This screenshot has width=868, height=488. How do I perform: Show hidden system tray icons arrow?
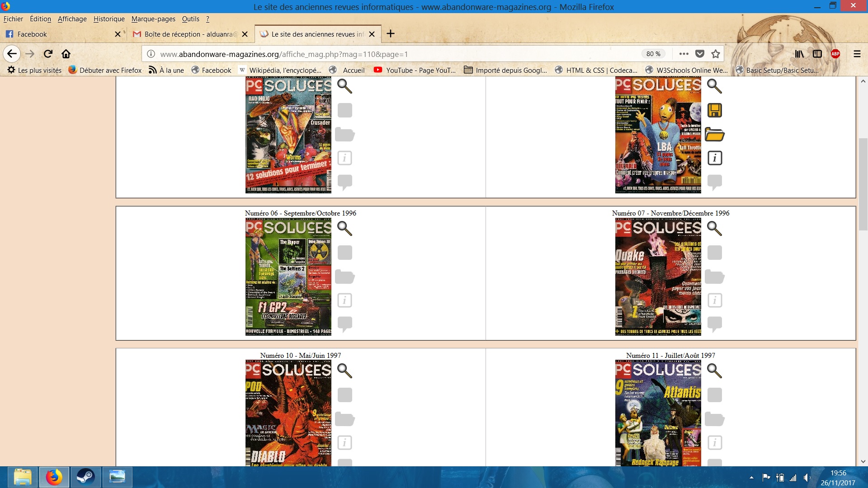click(751, 478)
